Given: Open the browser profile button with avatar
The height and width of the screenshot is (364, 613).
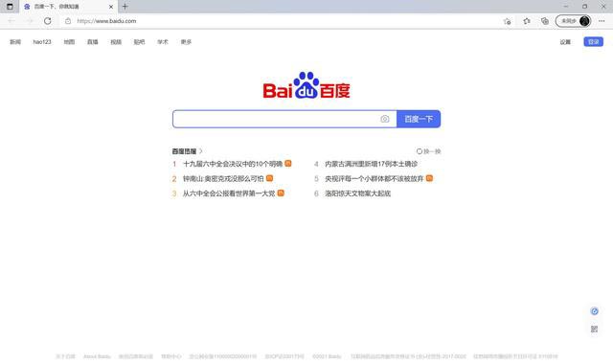Looking at the screenshot, I should pyautogui.click(x=573, y=21).
